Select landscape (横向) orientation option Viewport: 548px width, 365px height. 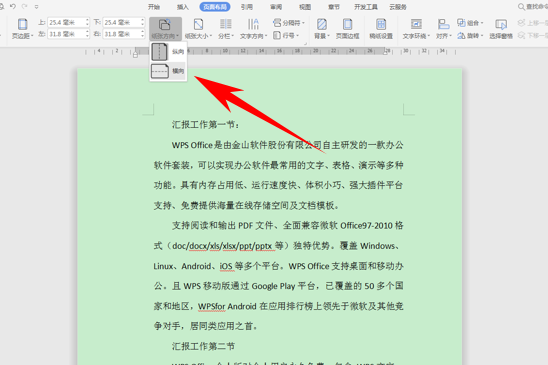tap(168, 71)
